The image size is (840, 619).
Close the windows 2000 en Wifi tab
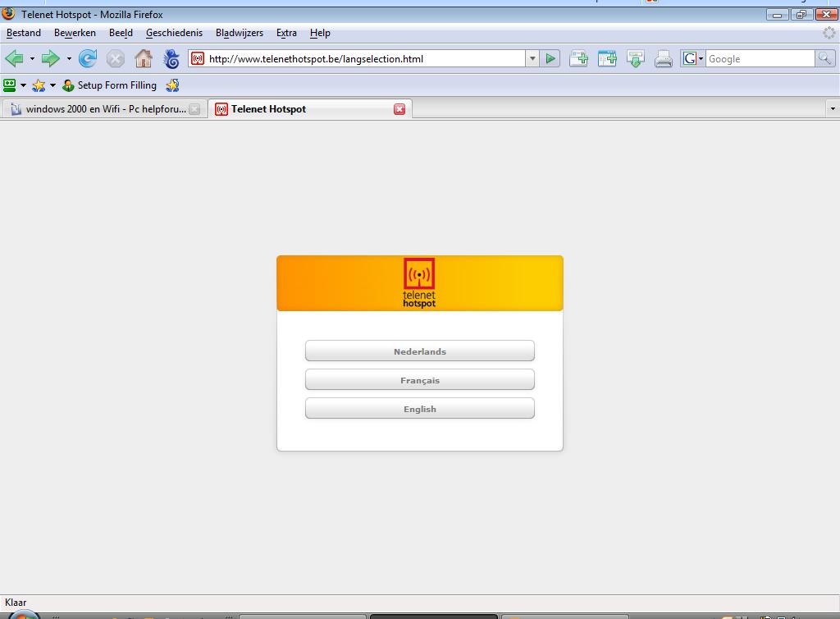tap(195, 109)
